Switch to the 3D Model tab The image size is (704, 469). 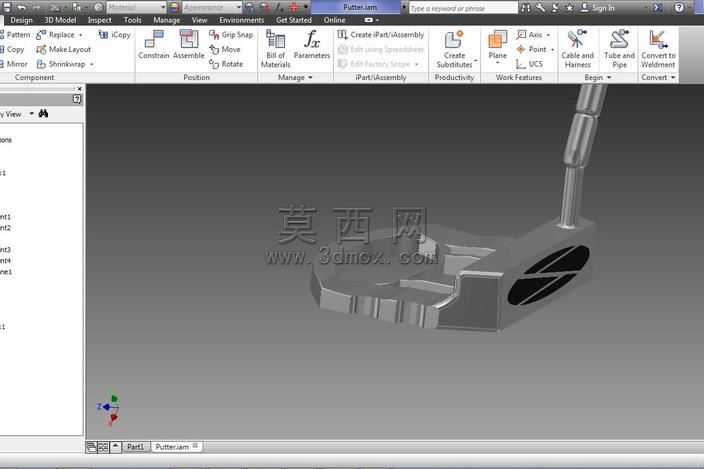click(60, 20)
